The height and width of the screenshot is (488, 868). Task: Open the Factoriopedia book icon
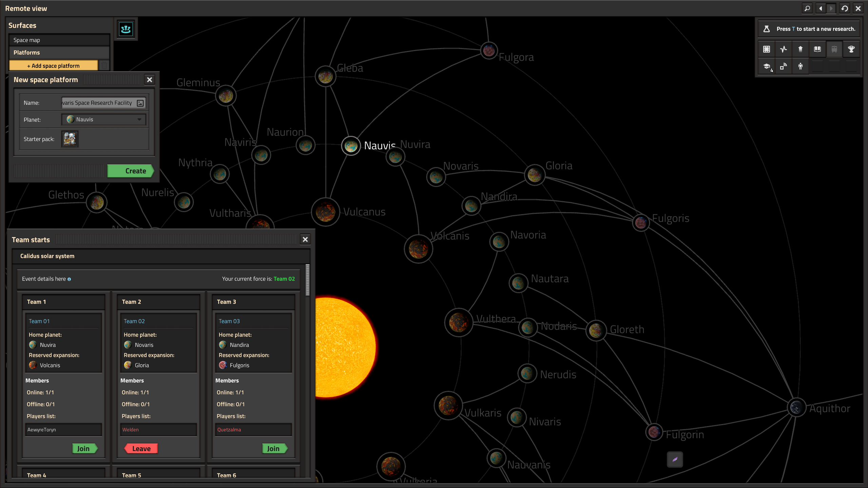[x=817, y=49]
